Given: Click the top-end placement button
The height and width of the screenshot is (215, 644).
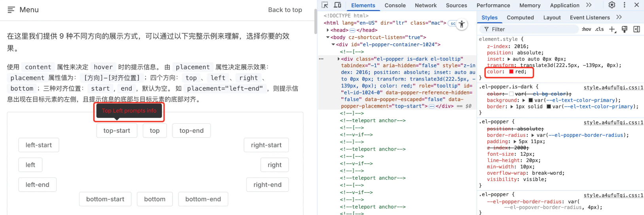Looking at the screenshot, I should pyautogui.click(x=191, y=130).
